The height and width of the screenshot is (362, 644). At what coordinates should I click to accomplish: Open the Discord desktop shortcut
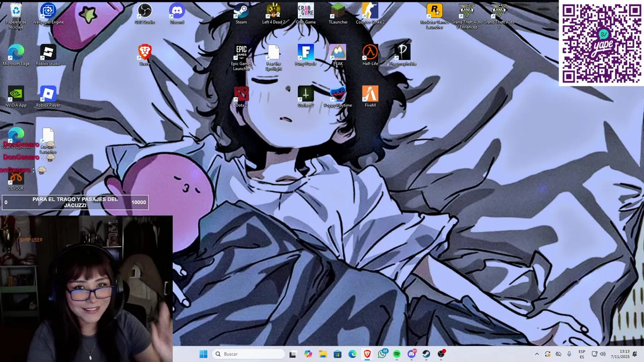pos(177,14)
